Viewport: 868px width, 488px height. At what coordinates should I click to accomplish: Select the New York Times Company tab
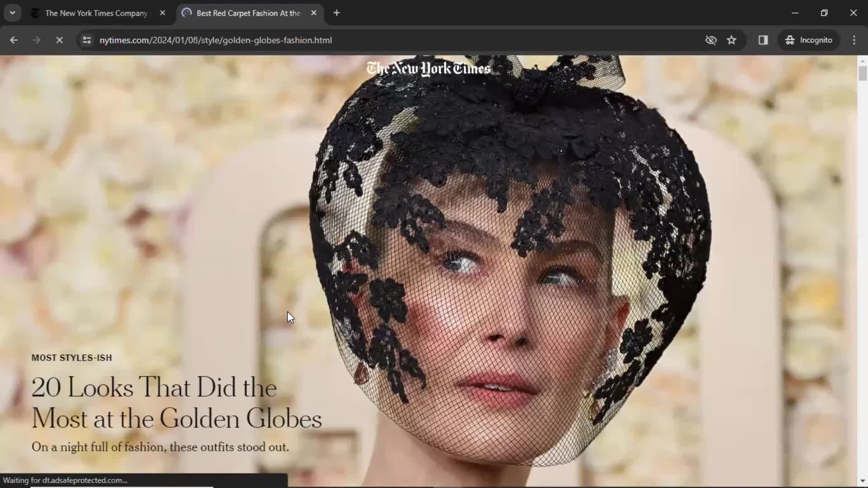point(97,13)
